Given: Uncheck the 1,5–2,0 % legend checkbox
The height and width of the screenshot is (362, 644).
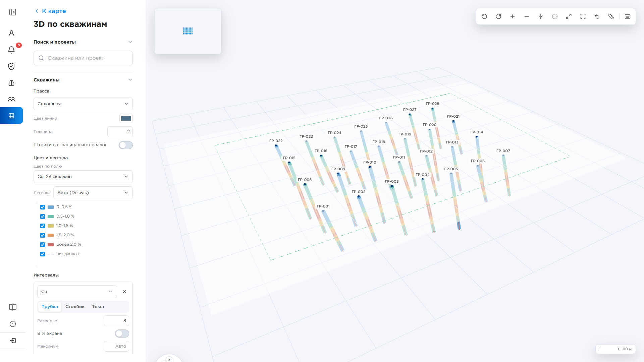Looking at the screenshot, I should (43, 235).
